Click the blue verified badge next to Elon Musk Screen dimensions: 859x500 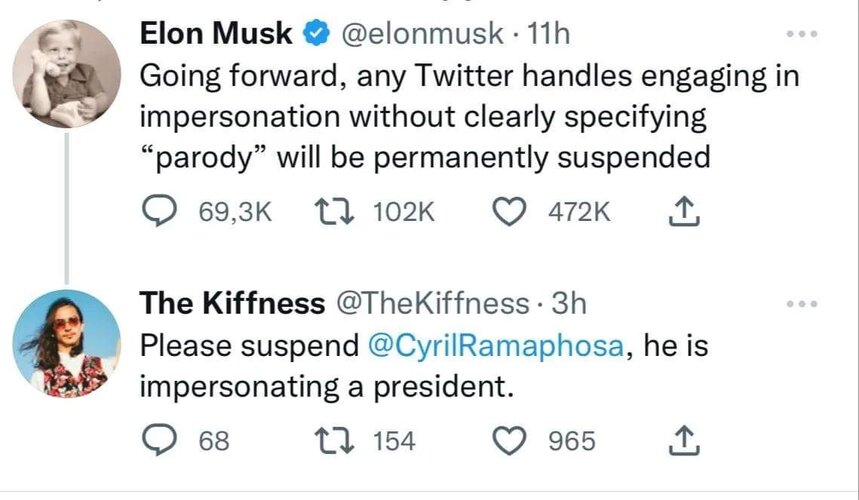tap(317, 33)
